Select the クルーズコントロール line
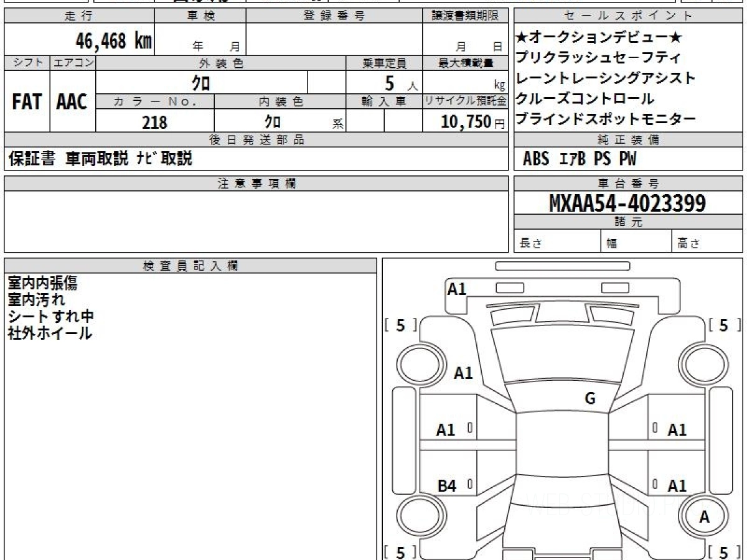This screenshot has width=747, height=560. [x=585, y=98]
